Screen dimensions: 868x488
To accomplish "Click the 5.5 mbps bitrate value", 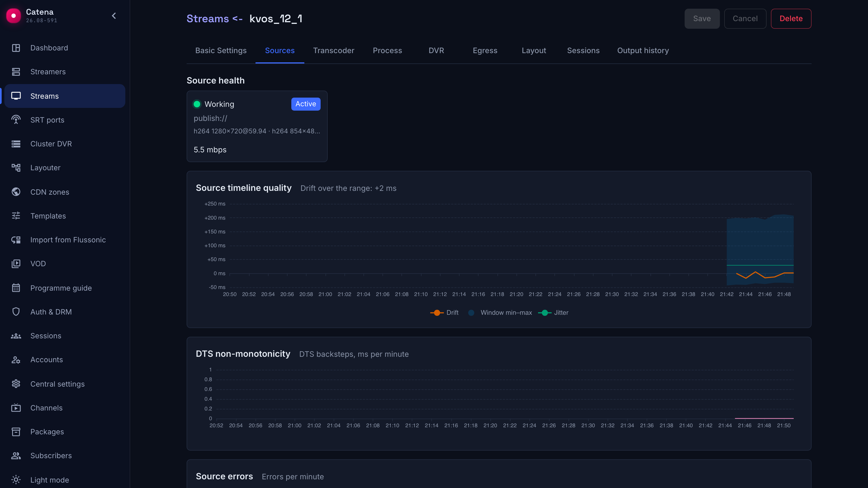I will tap(210, 150).
